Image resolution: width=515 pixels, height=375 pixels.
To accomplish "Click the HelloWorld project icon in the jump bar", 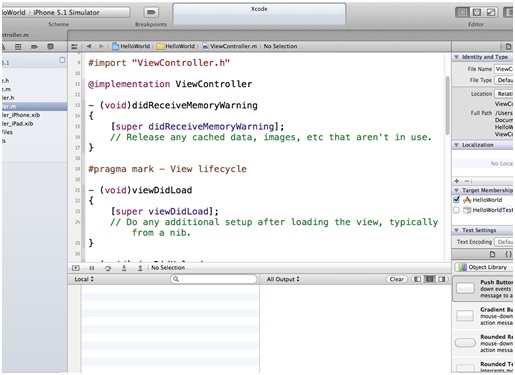I will tap(115, 46).
